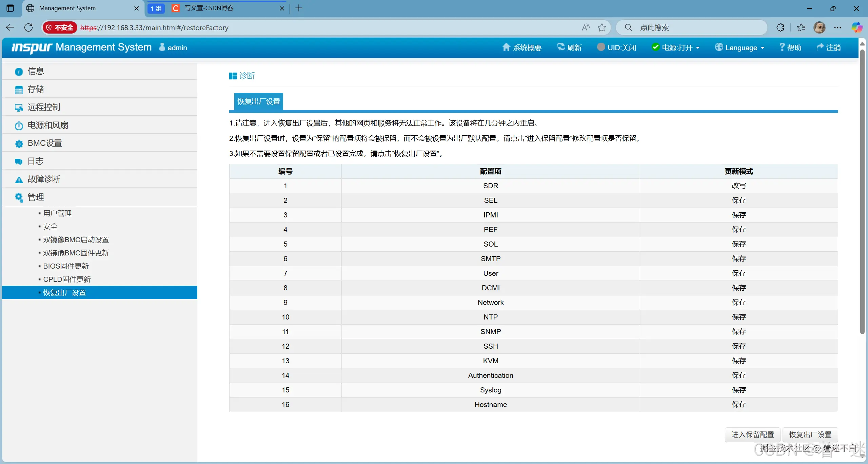Open the 电源和风扇 power icon
The image size is (868, 464).
[x=19, y=125]
